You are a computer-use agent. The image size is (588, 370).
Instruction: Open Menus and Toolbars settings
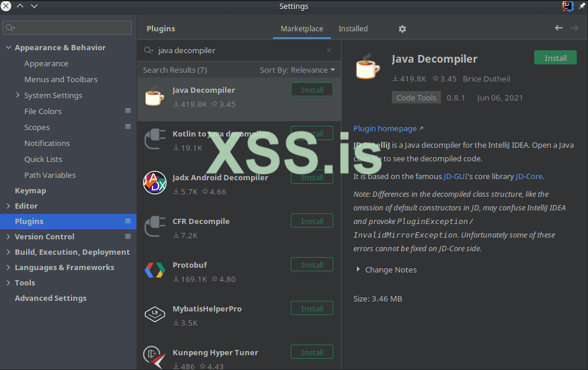pos(61,79)
